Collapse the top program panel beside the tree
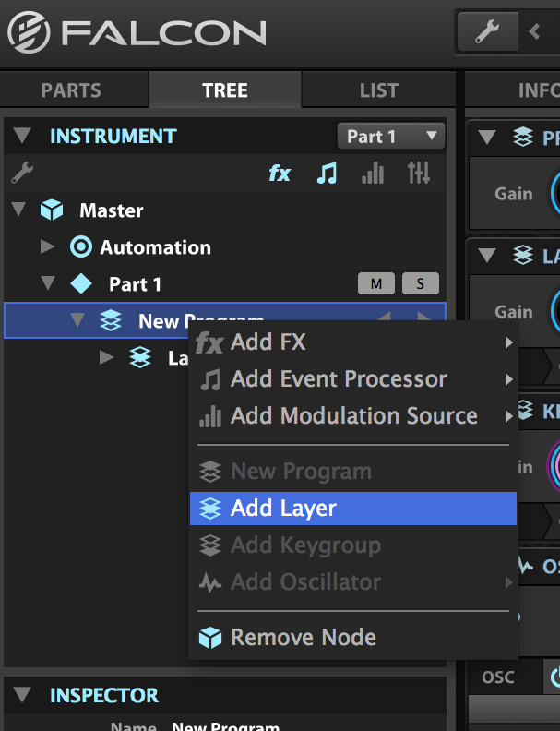Screen dimensions: 560x731 click(487, 137)
